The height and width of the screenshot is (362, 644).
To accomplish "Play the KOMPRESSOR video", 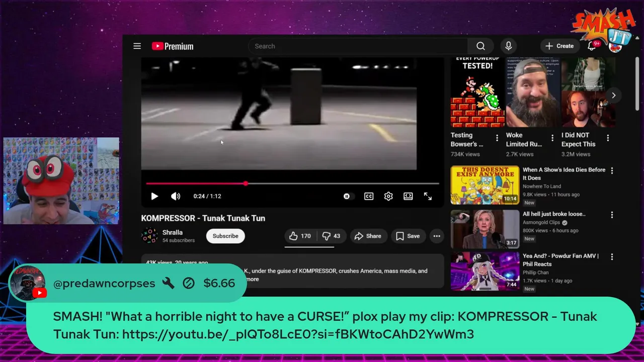I will pos(154,197).
